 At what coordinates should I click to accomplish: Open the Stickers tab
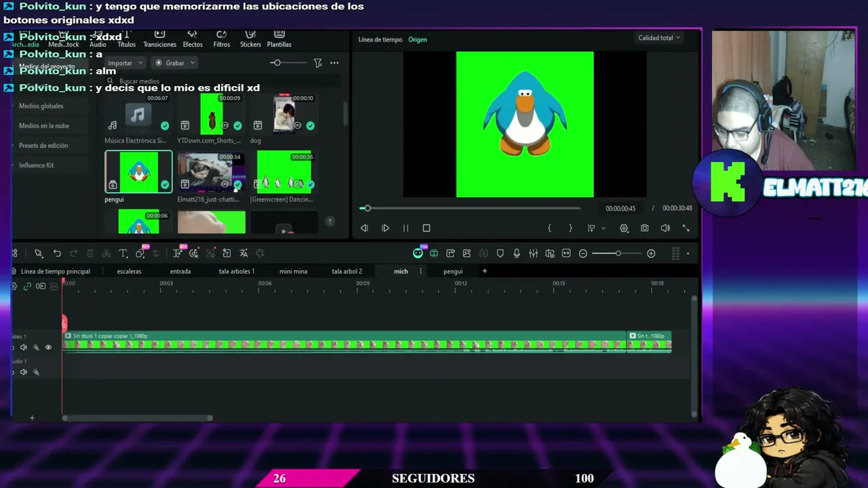coord(250,39)
